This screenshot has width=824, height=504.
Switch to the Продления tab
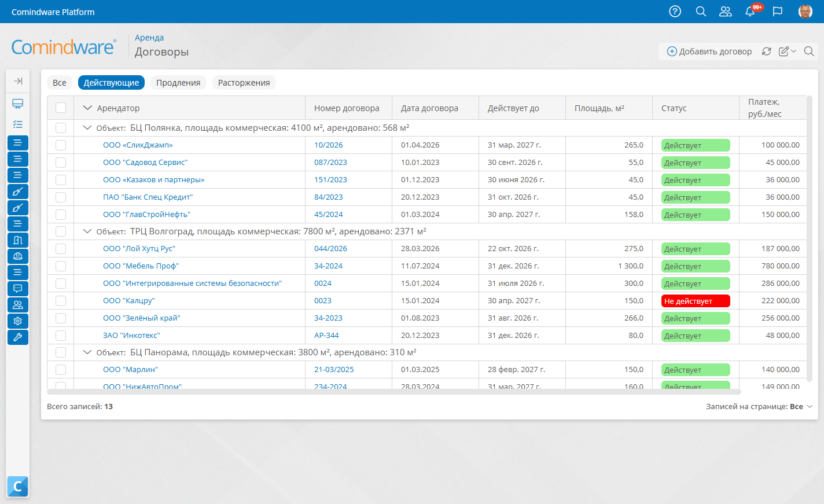pos(178,83)
